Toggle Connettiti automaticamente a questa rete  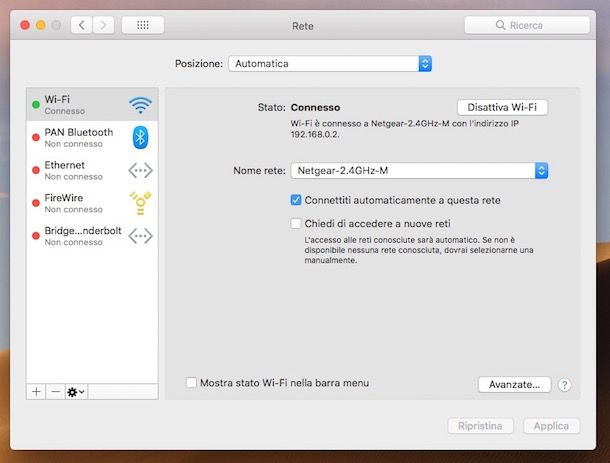296,200
